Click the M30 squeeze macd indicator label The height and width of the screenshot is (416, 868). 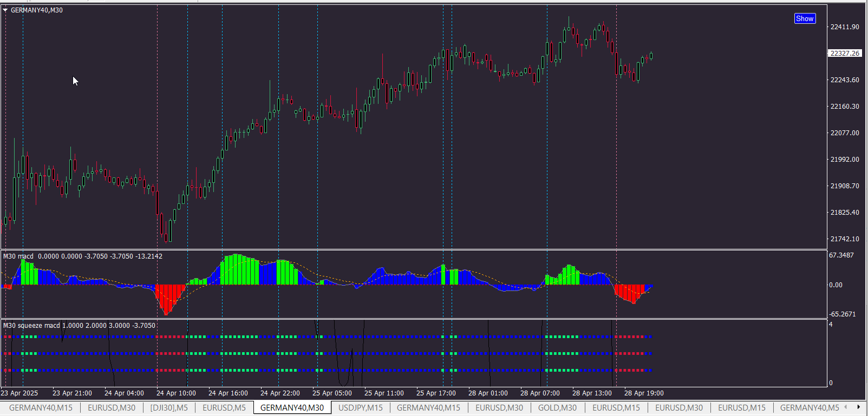(x=31, y=326)
